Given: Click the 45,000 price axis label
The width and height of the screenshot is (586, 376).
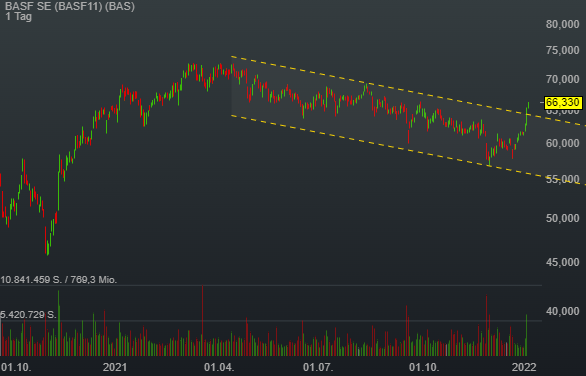Looking at the screenshot, I should [562, 262].
